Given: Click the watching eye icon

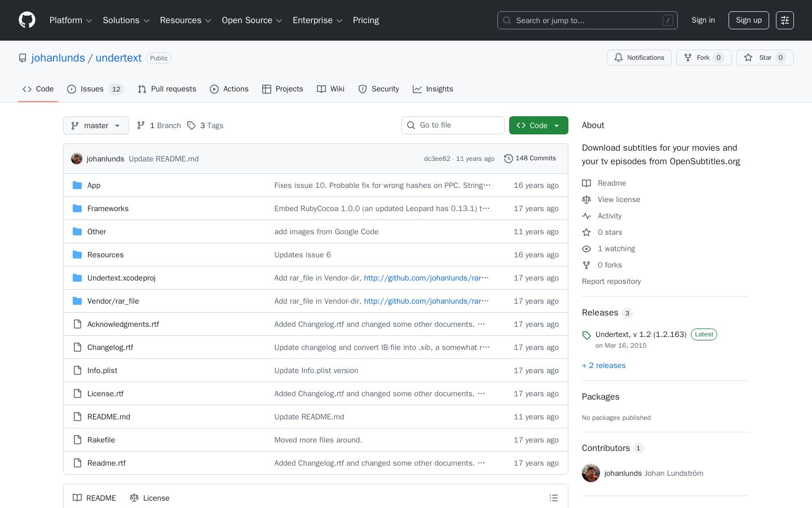Looking at the screenshot, I should pos(586,249).
